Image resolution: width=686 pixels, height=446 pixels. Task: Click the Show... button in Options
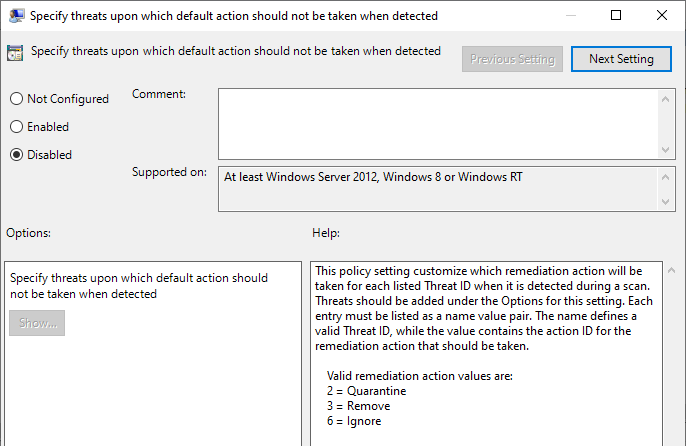point(37,323)
